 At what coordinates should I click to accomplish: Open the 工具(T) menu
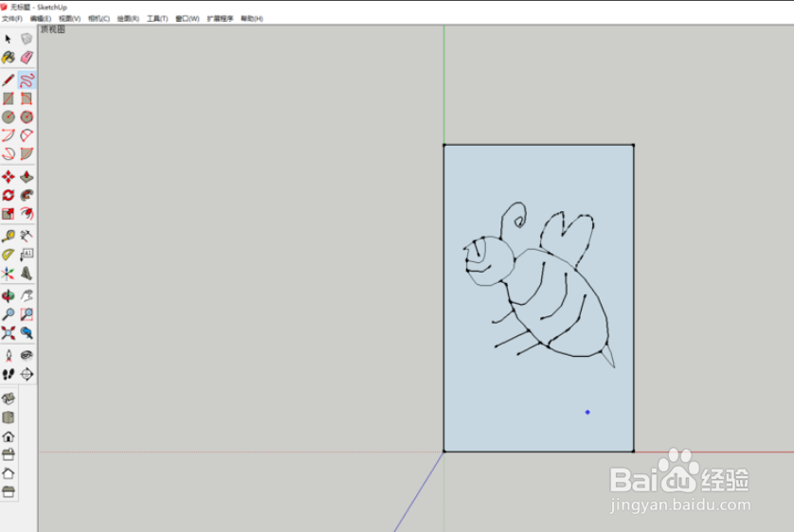point(157,19)
